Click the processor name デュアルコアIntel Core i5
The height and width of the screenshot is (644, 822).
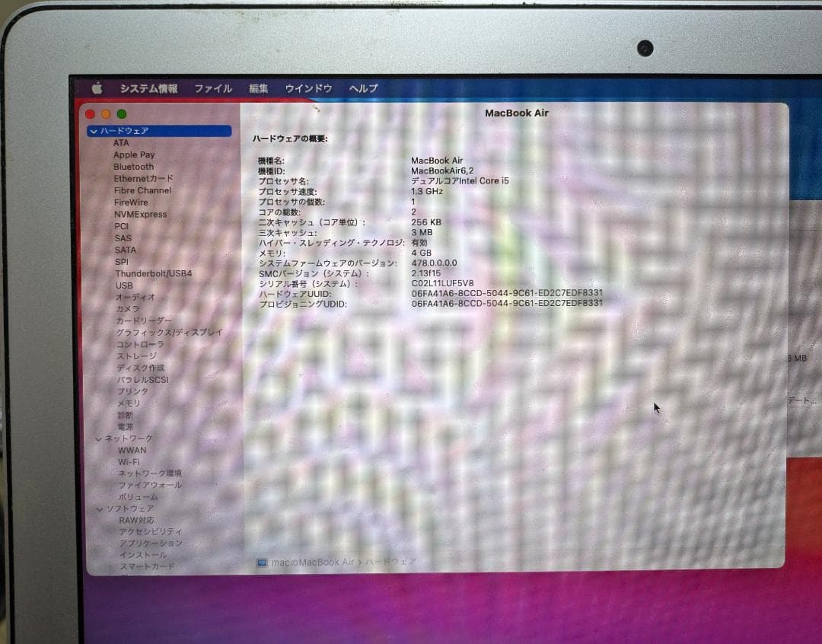460,181
